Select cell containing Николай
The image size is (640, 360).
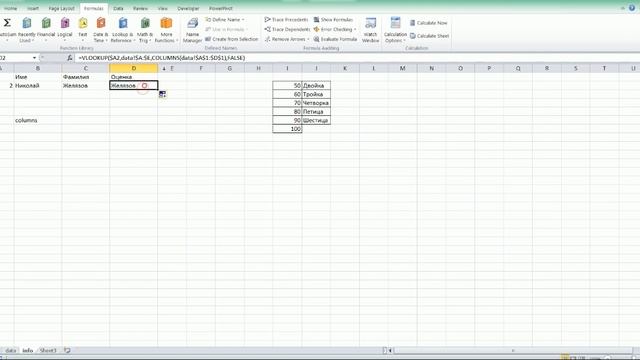(38, 86)
